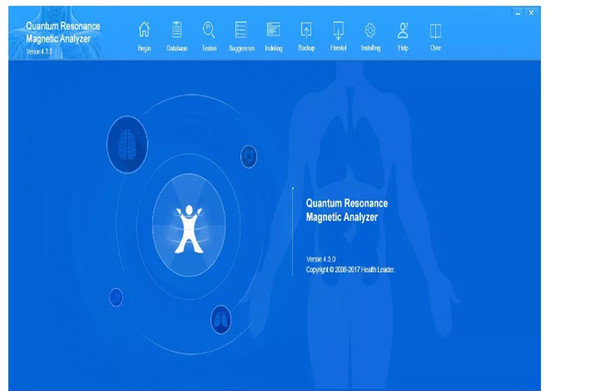
Task: Open the Help person icon
Action: tap(403, 30)
